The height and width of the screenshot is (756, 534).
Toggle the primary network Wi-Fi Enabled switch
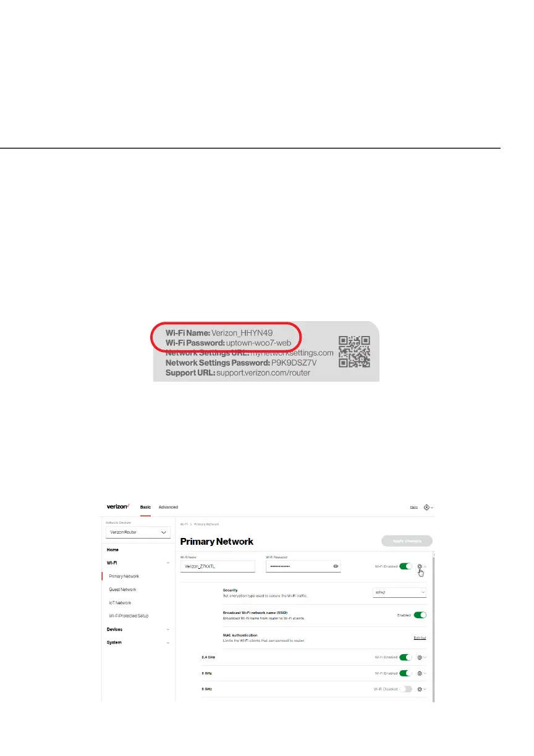(405, 566)
